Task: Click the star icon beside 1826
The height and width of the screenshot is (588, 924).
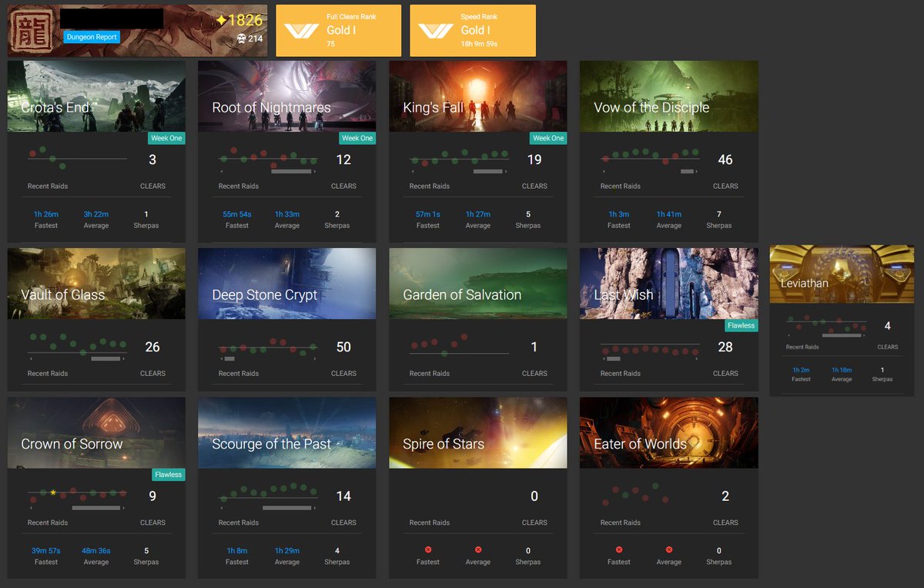Action: pos(221,21)
